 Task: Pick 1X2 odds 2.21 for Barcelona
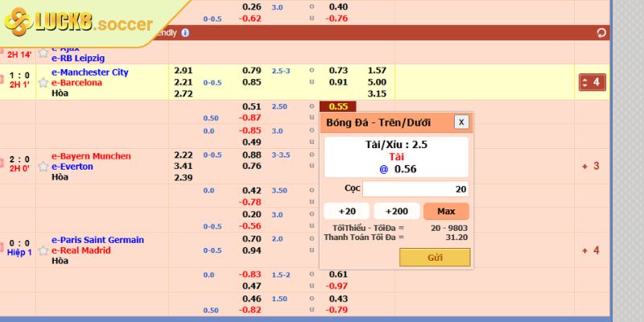click(184, 82)
